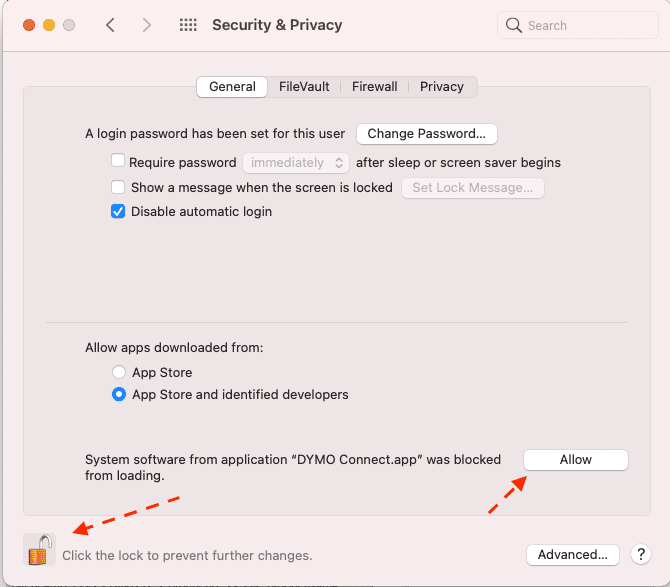Image resolution: width=670 pixels, height=587 pixels.
Task: Switch to the FileVault tab
Action: [x=304, y=87]
